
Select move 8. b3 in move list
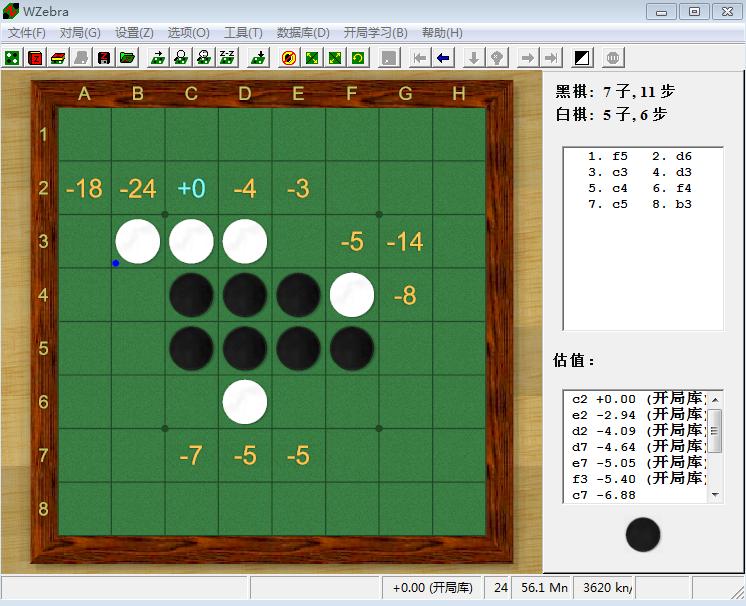tap(672, 204)
